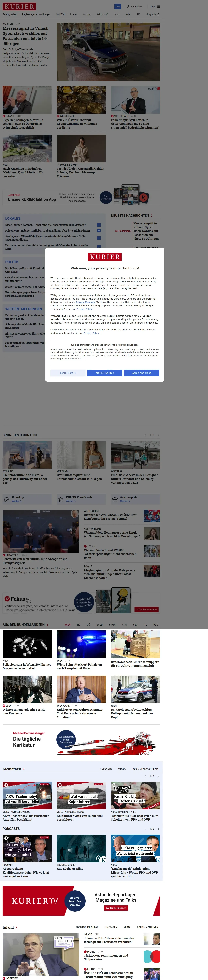Advance the Podcasts carousel with the right arrow

coord(158,829)
